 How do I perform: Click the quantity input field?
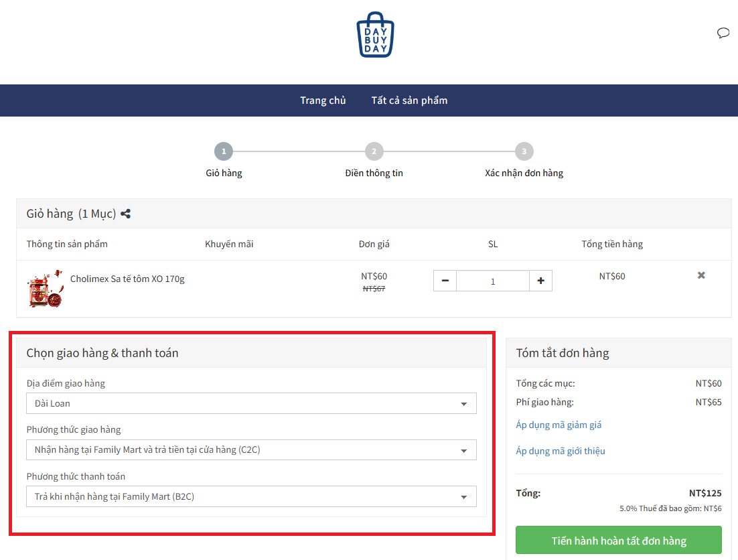point(493,281)
